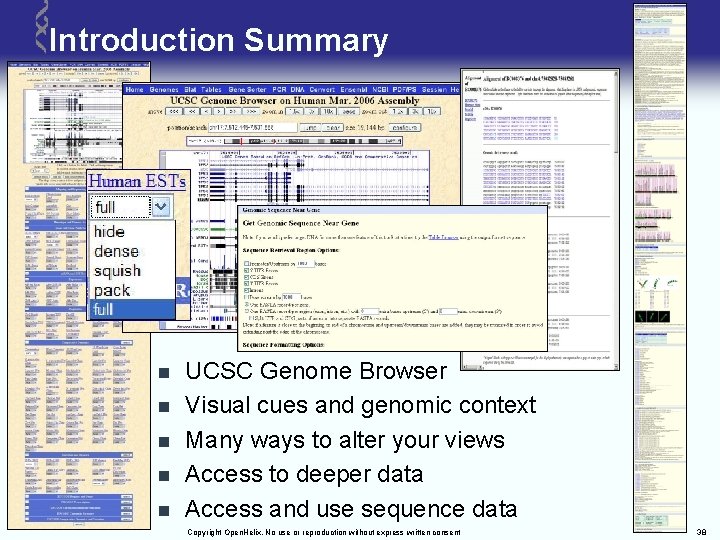Image resolution: width=720 pixels, height=540 pixels.
Task: Zoom out 3x
Action: [415, 112]
